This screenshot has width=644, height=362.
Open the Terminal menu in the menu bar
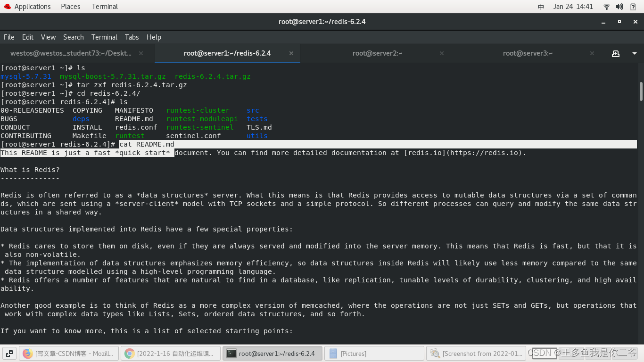[104, 37]
